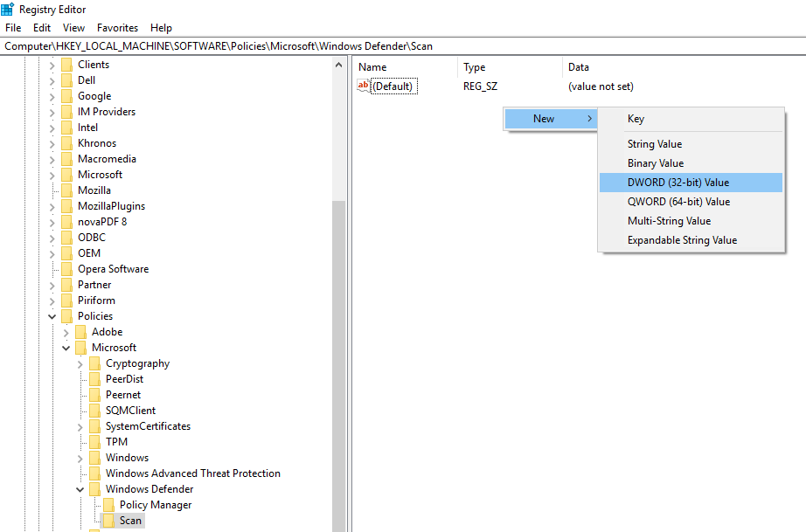Click the Windows Defender folder icon
Screen dimensions: 806x532
point(96,488)
